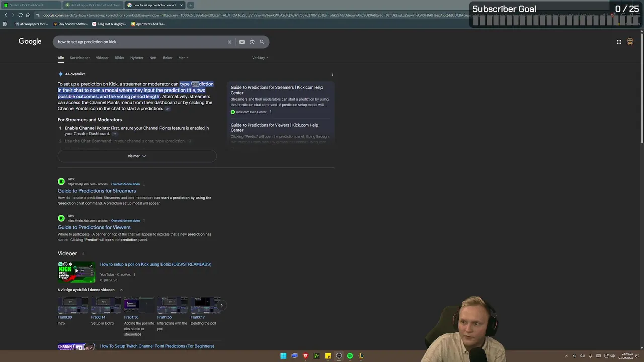Switch to the Bøker tab
The width and height of the screenshot is (644, 362).
point(168,58)
